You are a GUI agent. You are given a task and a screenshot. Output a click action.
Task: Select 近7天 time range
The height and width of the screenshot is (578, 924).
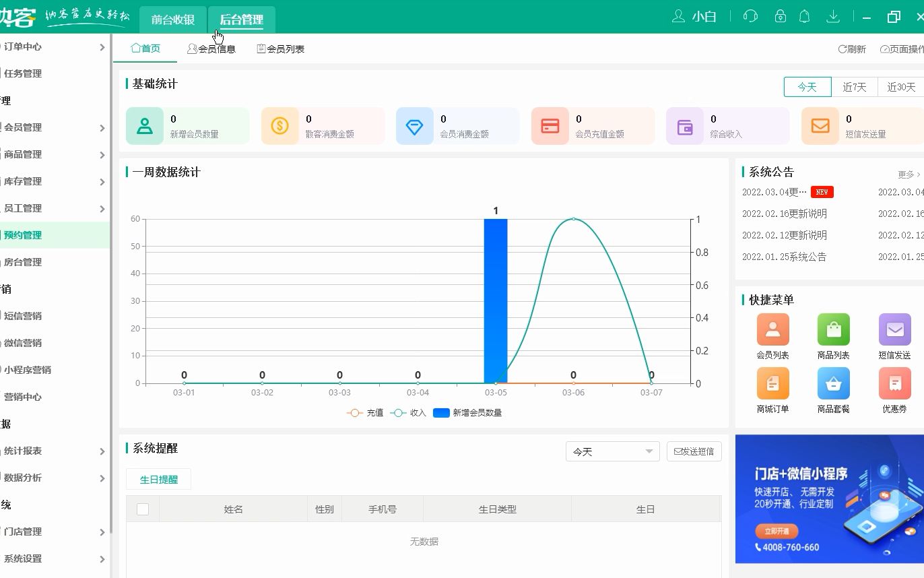click(x=855, y=87)
